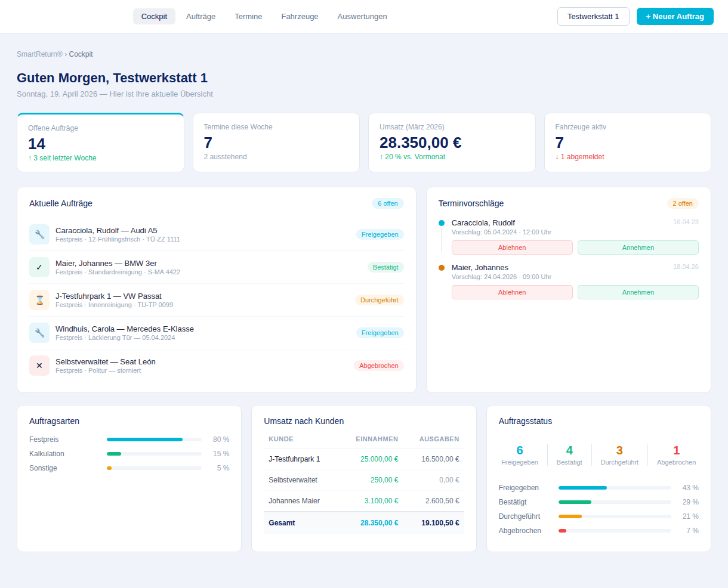
Task: Create a new order with Neuer Auftrag
Action: [x=675, y=17]
